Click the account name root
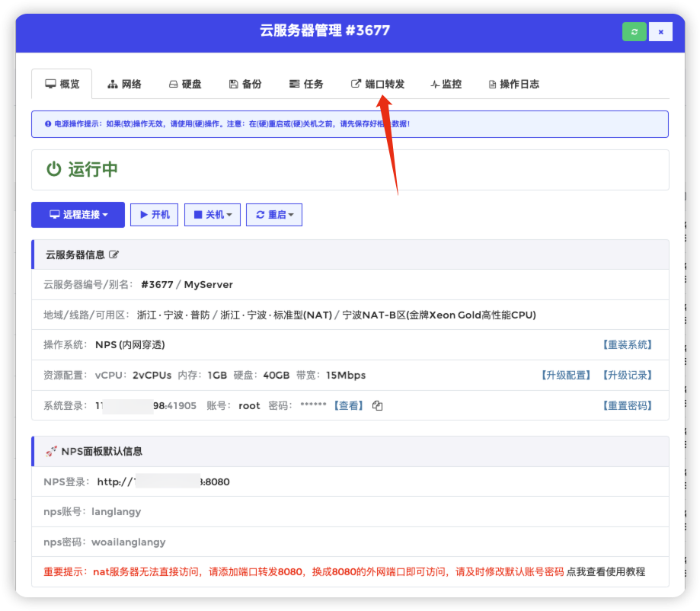This screenshot has height=611, width=700. point(249,406)
